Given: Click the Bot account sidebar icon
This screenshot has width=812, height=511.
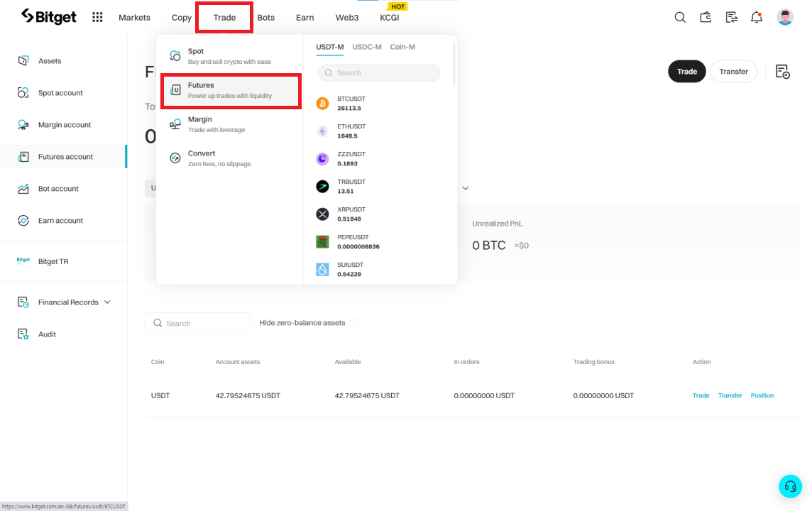Looking at the screenshot, I should coord(23,189).
